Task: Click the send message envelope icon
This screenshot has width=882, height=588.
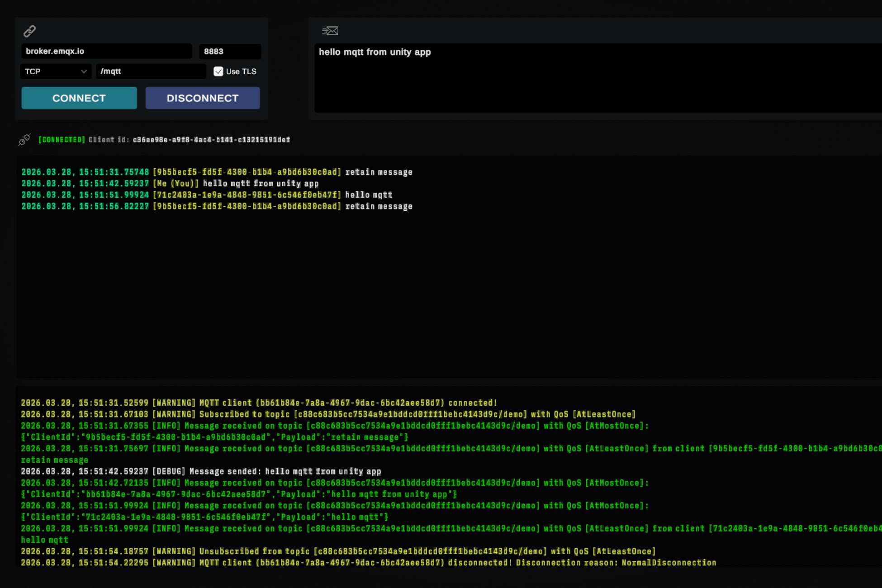Action: pyautogui.click(x=330, y=31)
